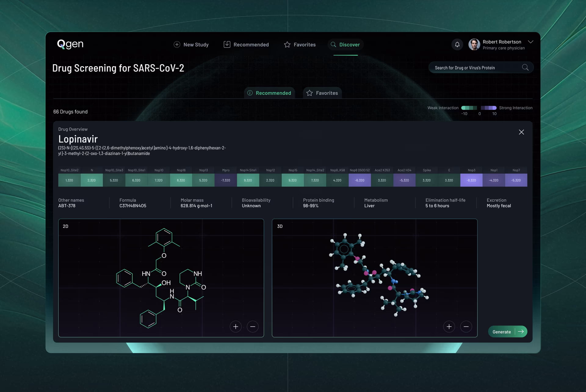Click the Nsp14 Site1 score cell
The image size is (586, 392).
click(248, 180)
